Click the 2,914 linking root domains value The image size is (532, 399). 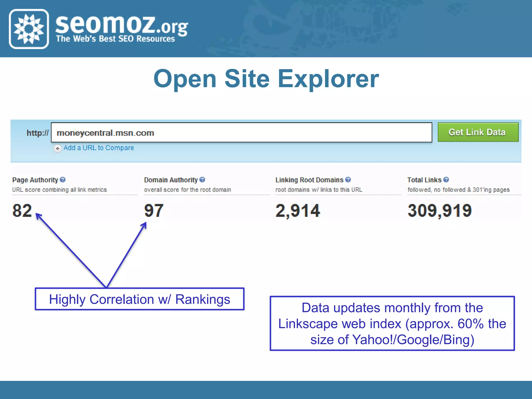click(298, 211)
